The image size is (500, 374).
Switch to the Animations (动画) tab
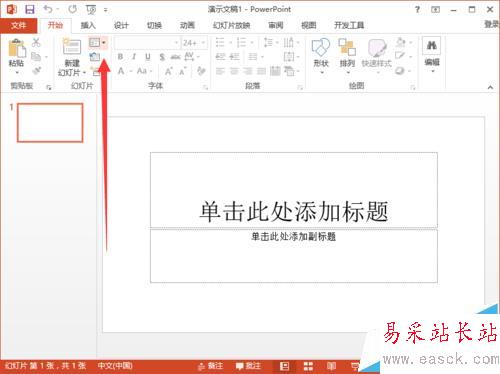click(x=187, y=25)
